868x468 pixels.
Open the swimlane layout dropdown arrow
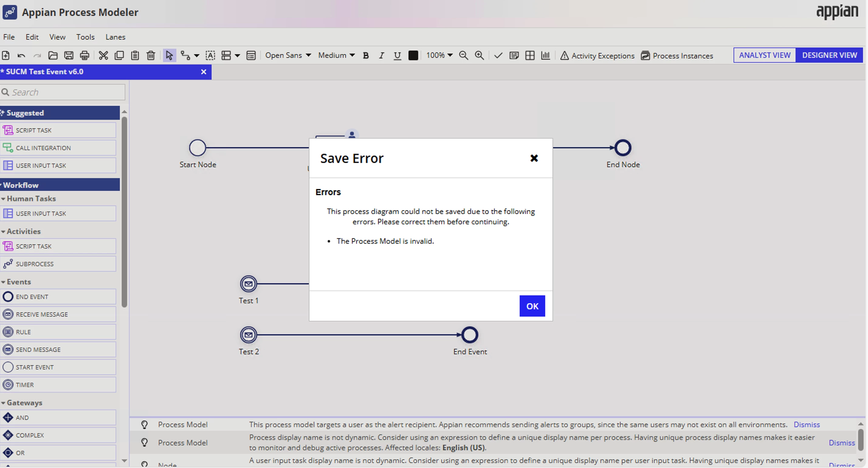pyautogui.click(x=237, y=56)
